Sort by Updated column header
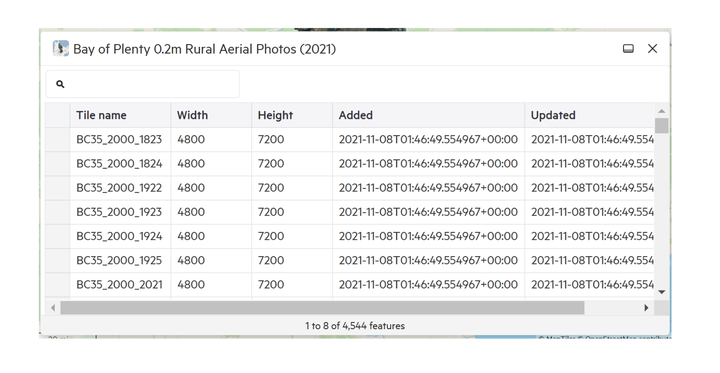The height and width of the screenshot is (373, 720). tap(589, 115)
